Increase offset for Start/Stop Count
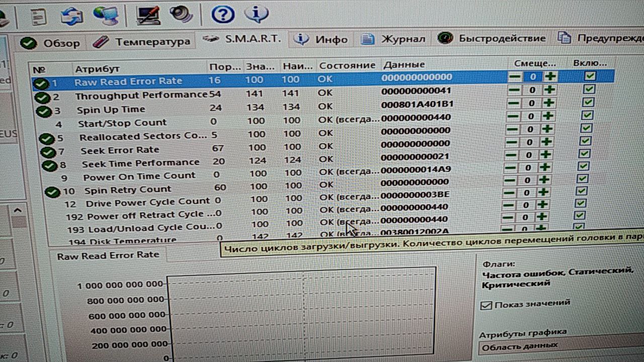This screenshot has height=362, width=644. pyautogui.click(x=548, y=116)
